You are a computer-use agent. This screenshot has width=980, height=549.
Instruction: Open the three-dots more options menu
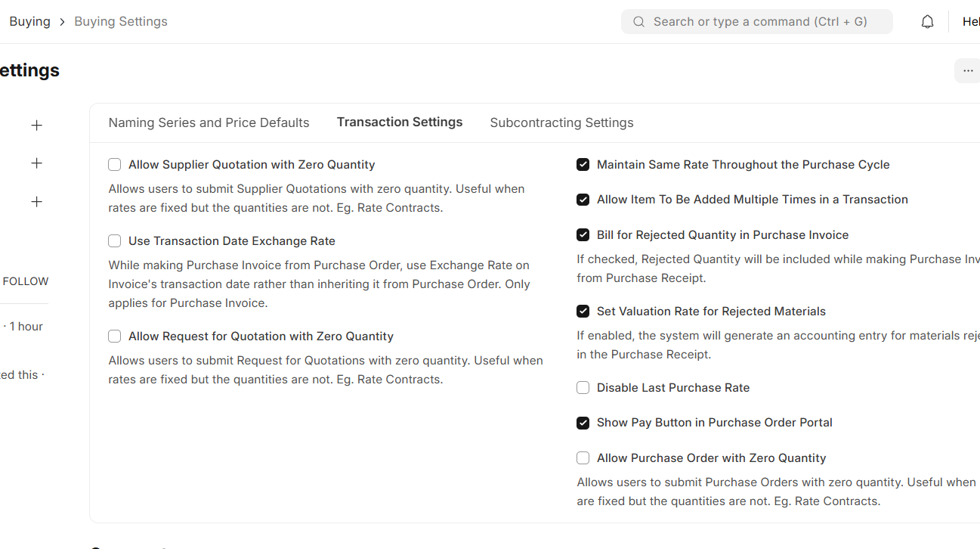[967, 70]
